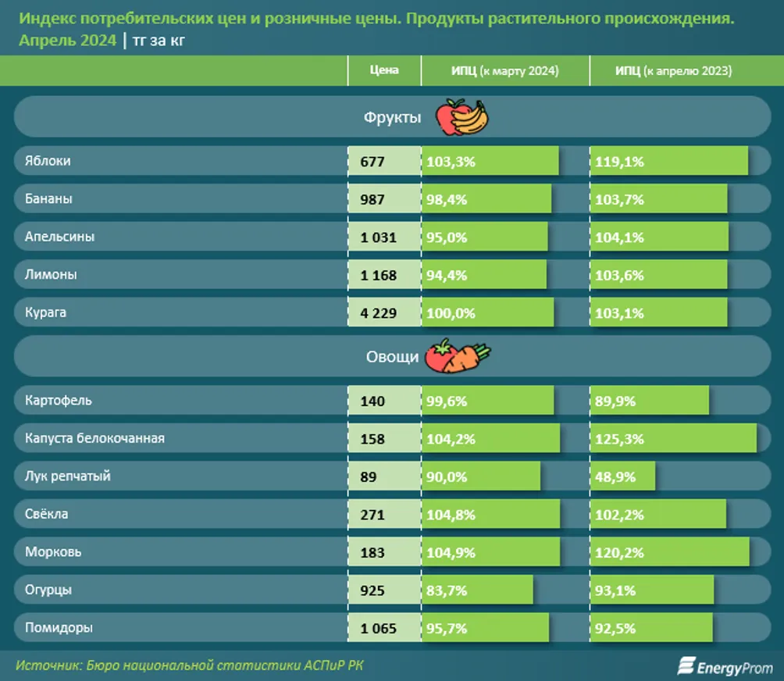Click the 119,1% bar for Яблоки
784x681 pixels.
pyautogui.click(x=668, y=162)
